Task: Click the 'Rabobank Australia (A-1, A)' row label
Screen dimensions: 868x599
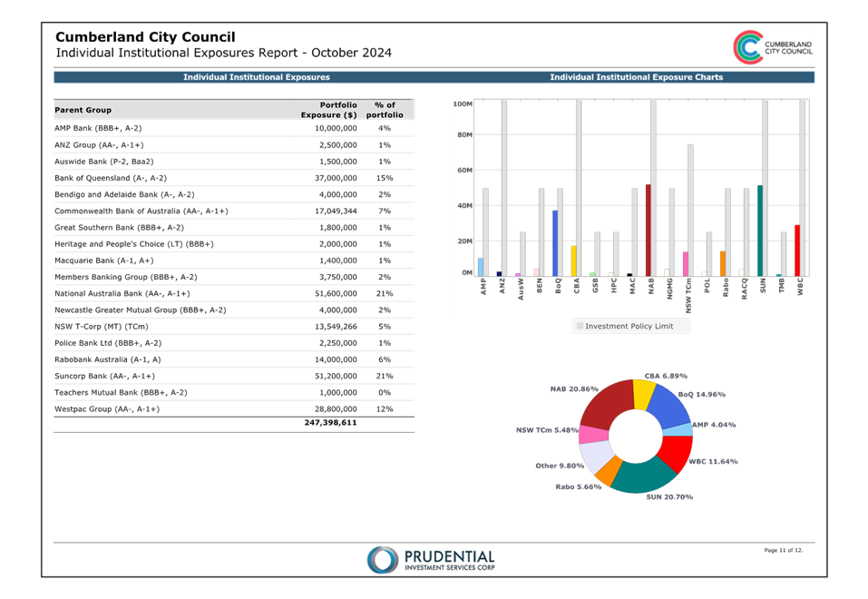Action: point(108,359)
